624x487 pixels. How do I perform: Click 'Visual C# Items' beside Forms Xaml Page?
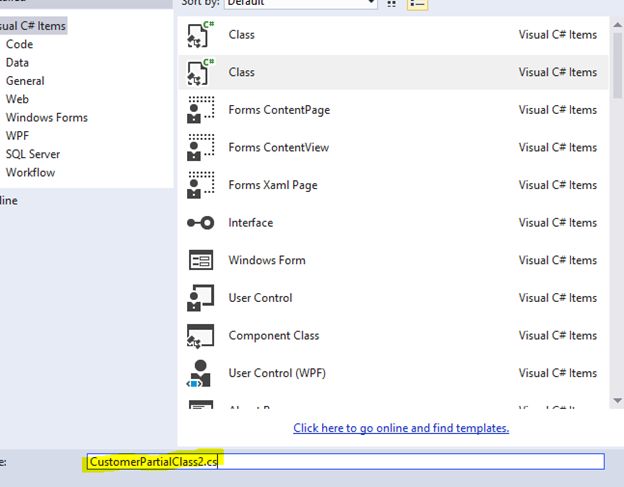pyautogui.click(x=558, y=185)
